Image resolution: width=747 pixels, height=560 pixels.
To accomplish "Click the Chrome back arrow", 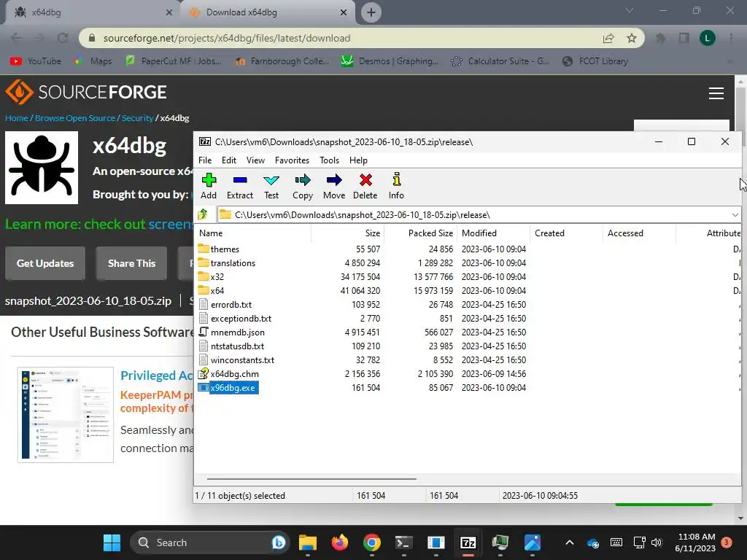I will tap(16, 38).
